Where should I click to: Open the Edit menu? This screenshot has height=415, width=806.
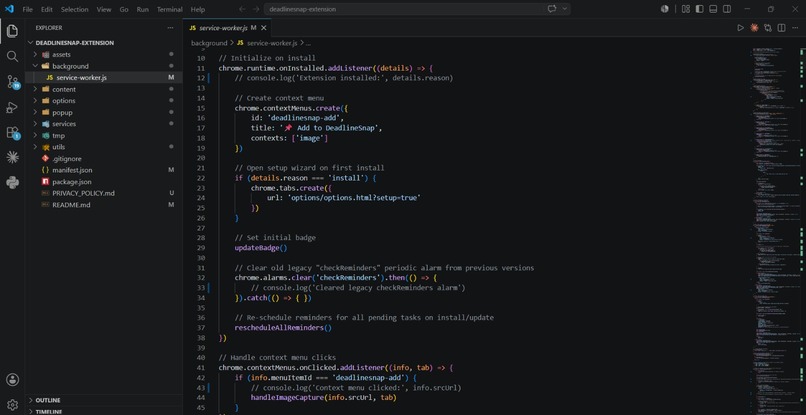tap(47, 9)
